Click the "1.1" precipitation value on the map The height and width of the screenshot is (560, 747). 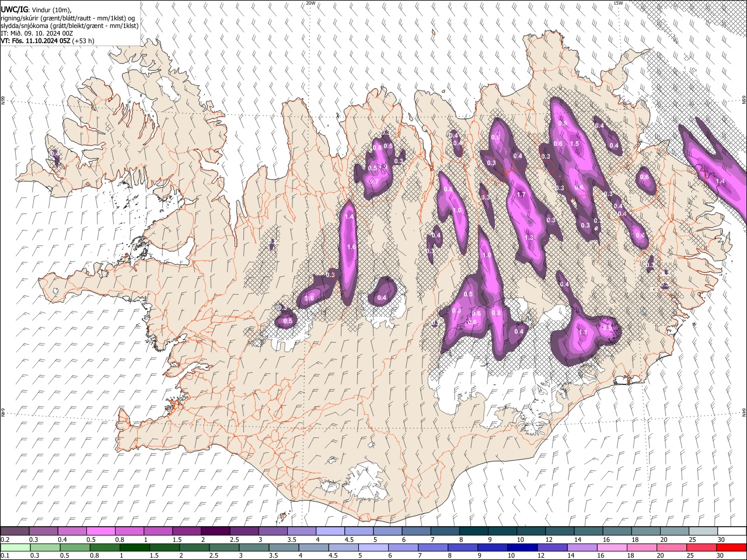click(x=582, y=332)
